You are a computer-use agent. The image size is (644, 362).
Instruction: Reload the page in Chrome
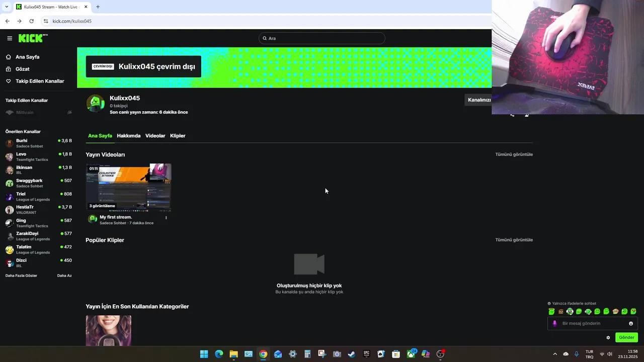[31, 21]
